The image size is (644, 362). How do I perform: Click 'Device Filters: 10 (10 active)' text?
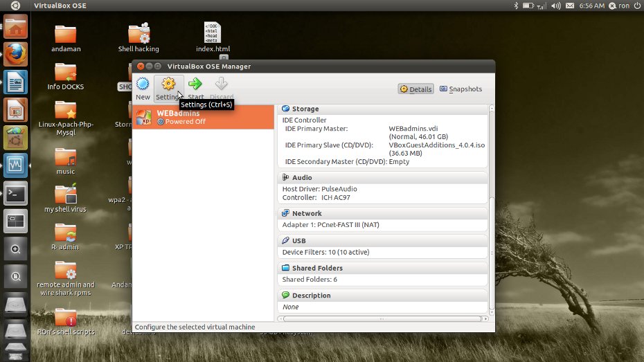[325, 252]
